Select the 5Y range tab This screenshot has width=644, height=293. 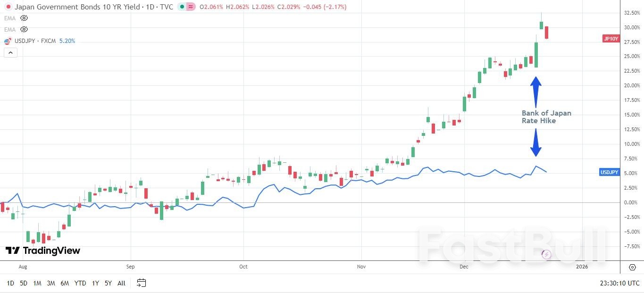[x=108, y=283]
